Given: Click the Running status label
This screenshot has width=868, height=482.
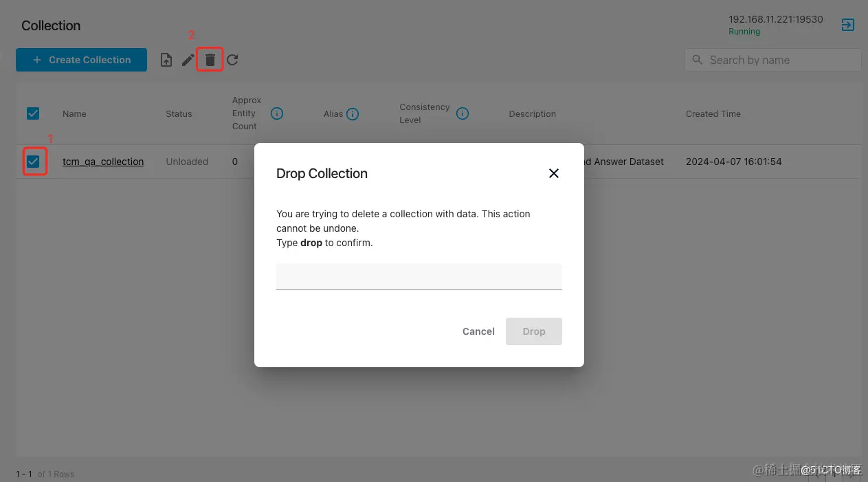Looking at the screenshot, I should coord(744,32).
